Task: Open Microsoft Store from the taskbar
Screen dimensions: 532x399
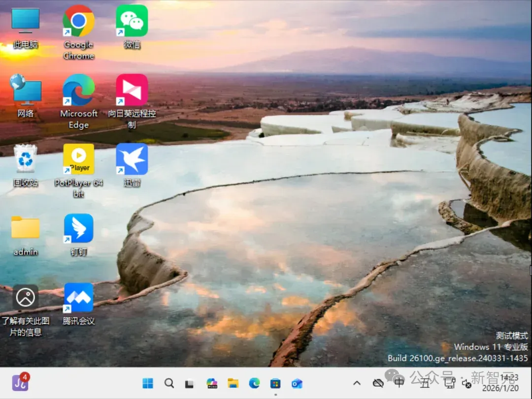Action: click(275, 383)
